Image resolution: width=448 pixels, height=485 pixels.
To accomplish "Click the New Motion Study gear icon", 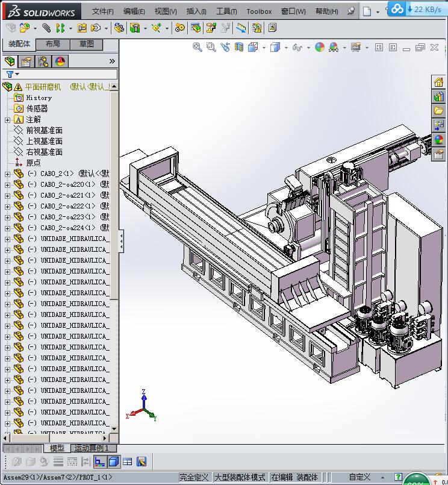I will [x=180, y=28].
